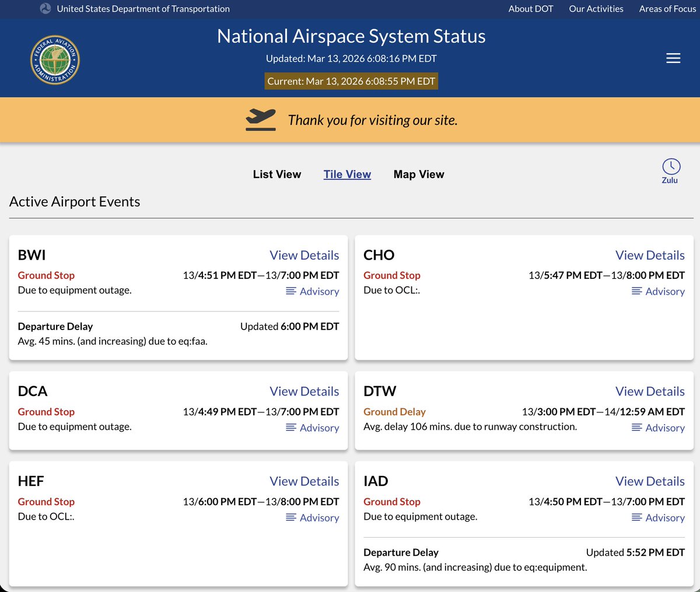Click 'Updated 5:52 PM EDT' in IAD card
This screenshot has width=700, height=592.
click(x=635, y=552)
